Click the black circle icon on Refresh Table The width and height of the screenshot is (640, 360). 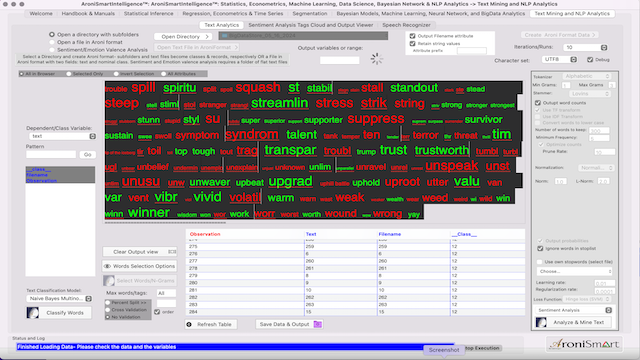[x=189, y=324]
